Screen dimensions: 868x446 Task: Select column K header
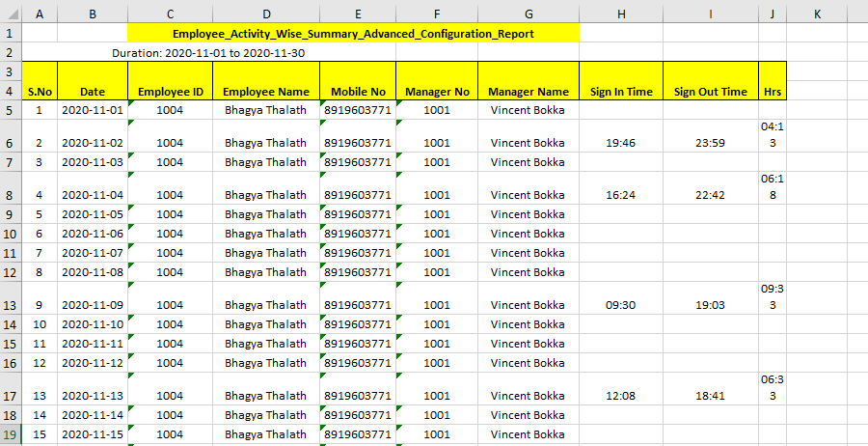(817, 14)
